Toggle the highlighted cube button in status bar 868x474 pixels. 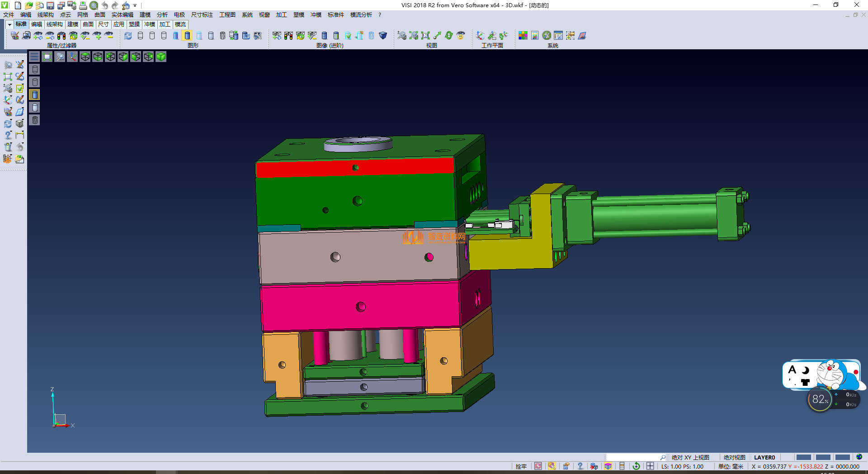click(x=608, y=466)
